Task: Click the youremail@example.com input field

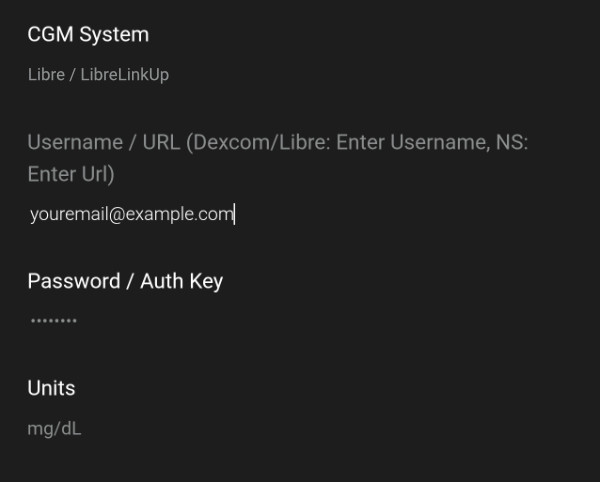Action: tap(131, 214)
